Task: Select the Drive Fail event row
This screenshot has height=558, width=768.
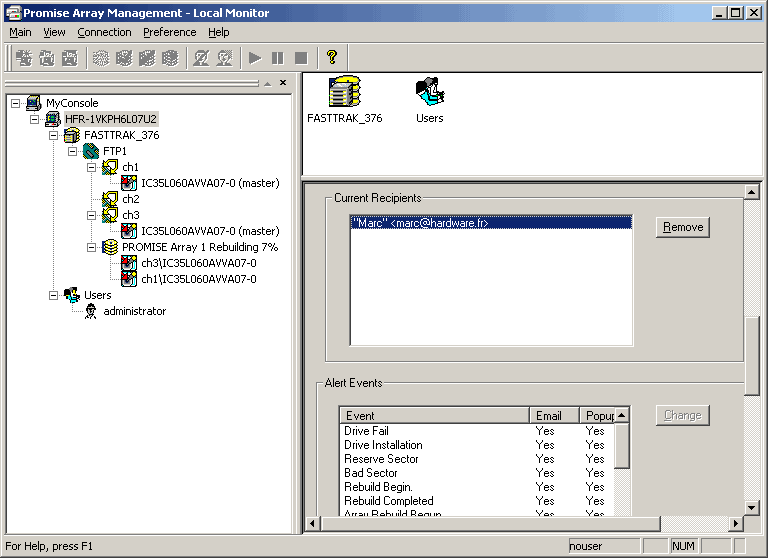Action: pos(477,431)
